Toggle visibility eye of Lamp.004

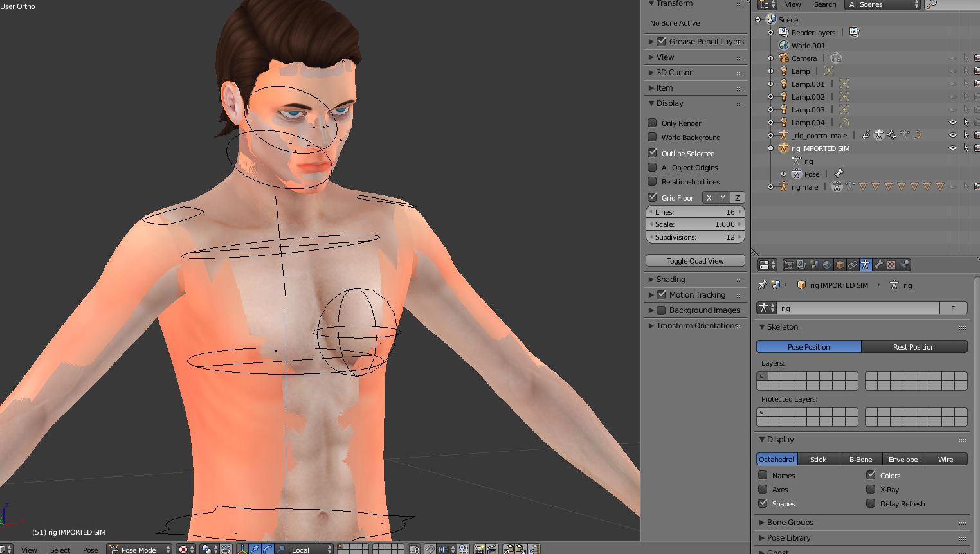[953, 122]
